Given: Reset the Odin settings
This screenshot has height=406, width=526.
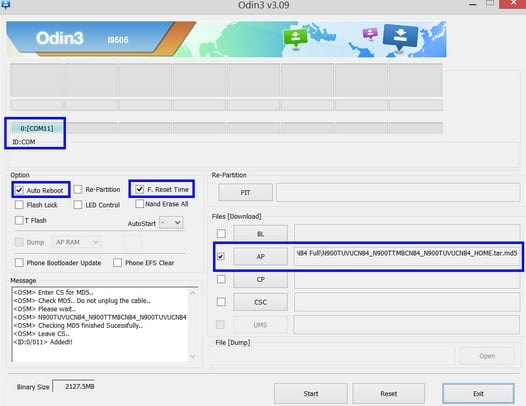Looking at the screenshot, I should [388, 394].
